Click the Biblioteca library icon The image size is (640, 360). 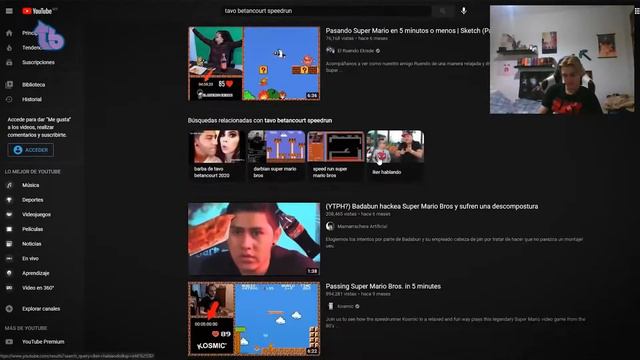(x=9, y=84)
